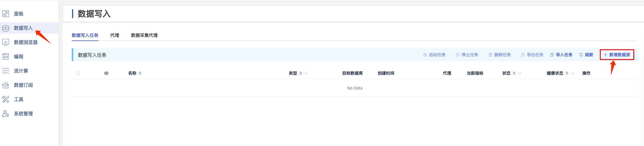Click the 系统管理 user-gear icon
644x146 pixels.
point(6,114)
